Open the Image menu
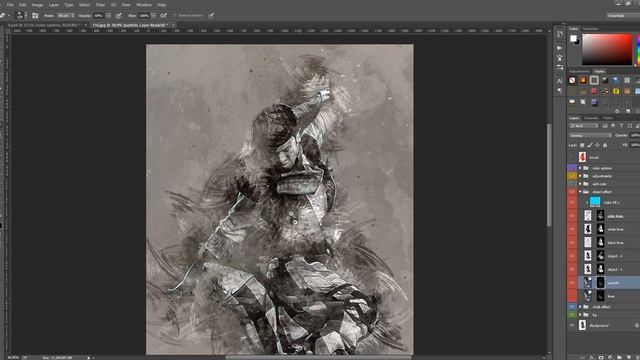 (x=37, y=5)
